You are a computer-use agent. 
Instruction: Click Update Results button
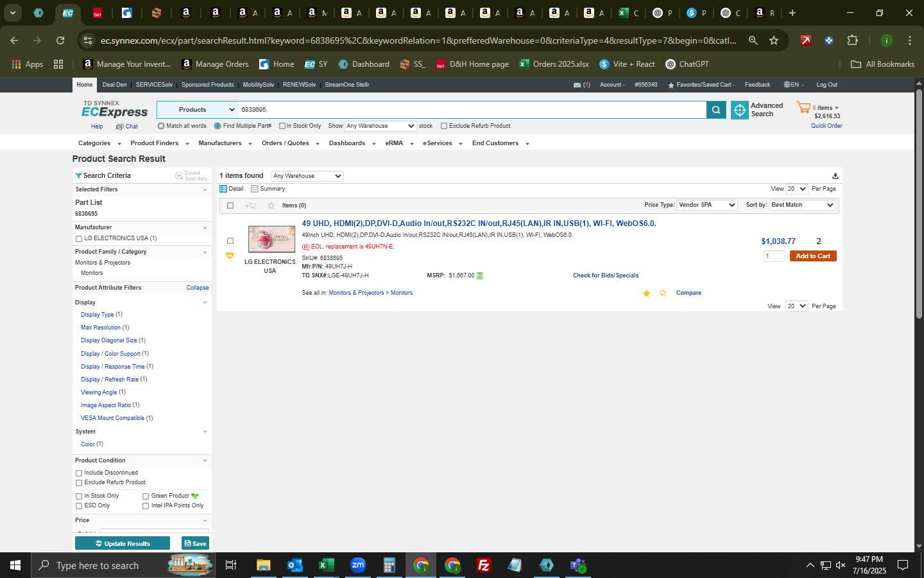(123, 543)
